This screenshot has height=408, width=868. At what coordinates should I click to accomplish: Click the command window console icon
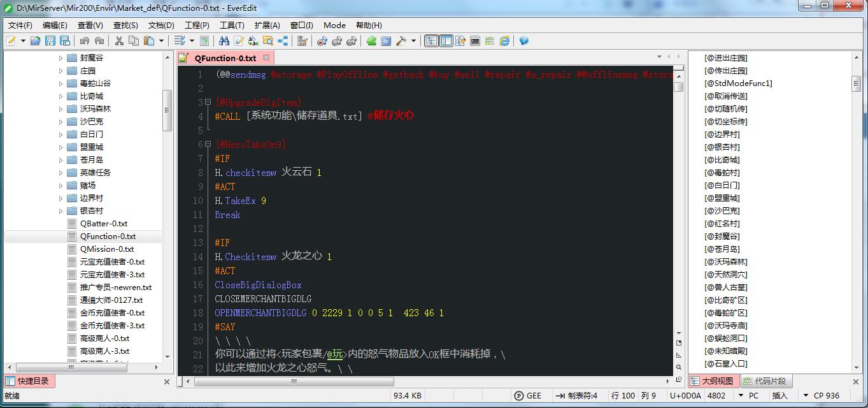click(x=475, y=41)
